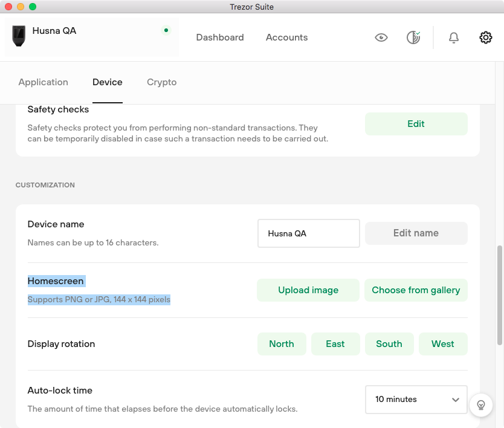Click the Auto-lock dropdown chevron arrow

[455, 400]
